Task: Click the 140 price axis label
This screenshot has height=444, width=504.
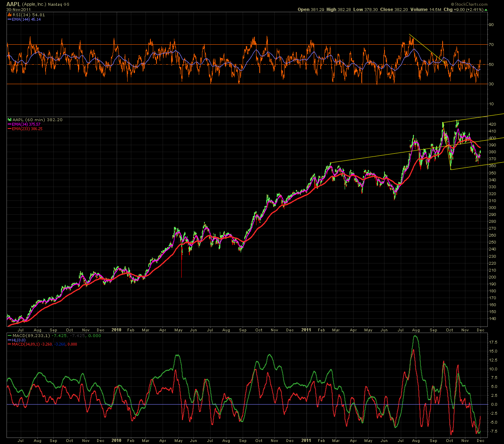Action: [x=492, y=319]
